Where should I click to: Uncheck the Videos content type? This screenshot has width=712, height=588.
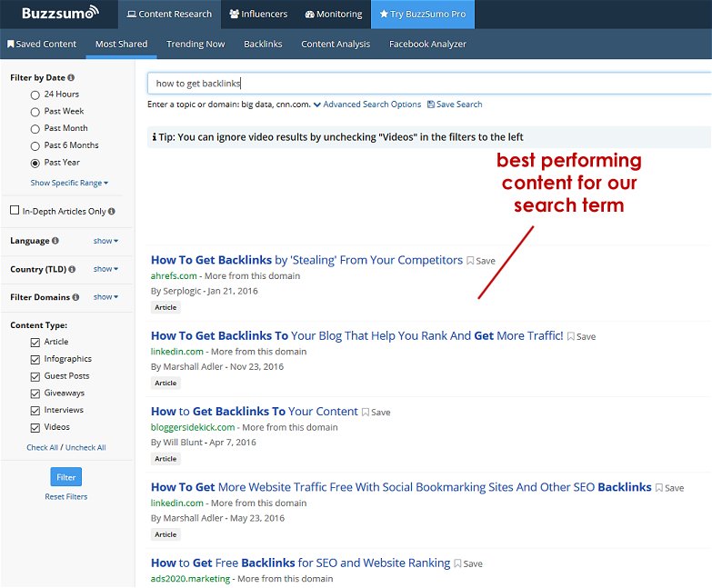click(35, 427)
